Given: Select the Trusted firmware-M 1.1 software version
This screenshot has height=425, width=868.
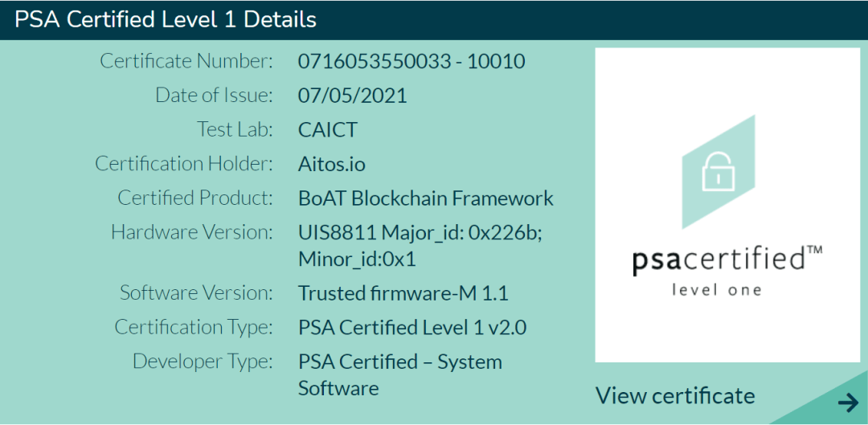Looking at the screenshot, I should pos(403,293).
